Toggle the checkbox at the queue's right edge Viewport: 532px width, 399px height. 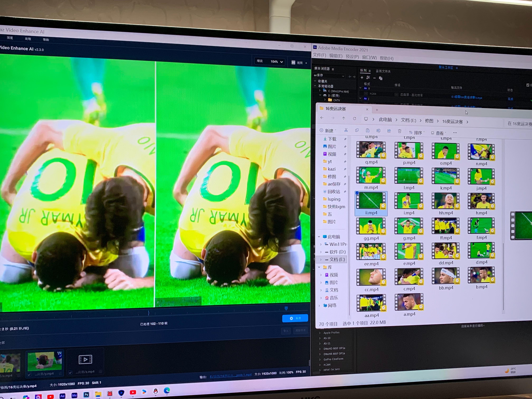[528, 85]
